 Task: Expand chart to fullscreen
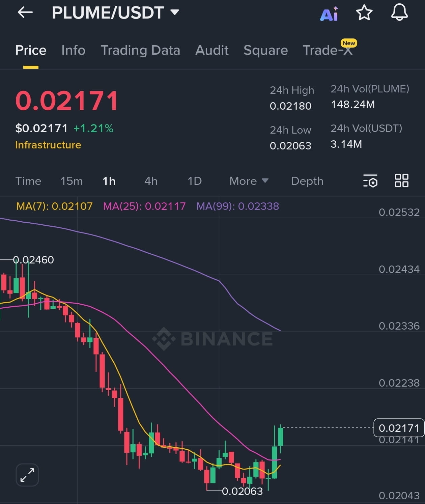pyautogui.click(x=27, y=475)
